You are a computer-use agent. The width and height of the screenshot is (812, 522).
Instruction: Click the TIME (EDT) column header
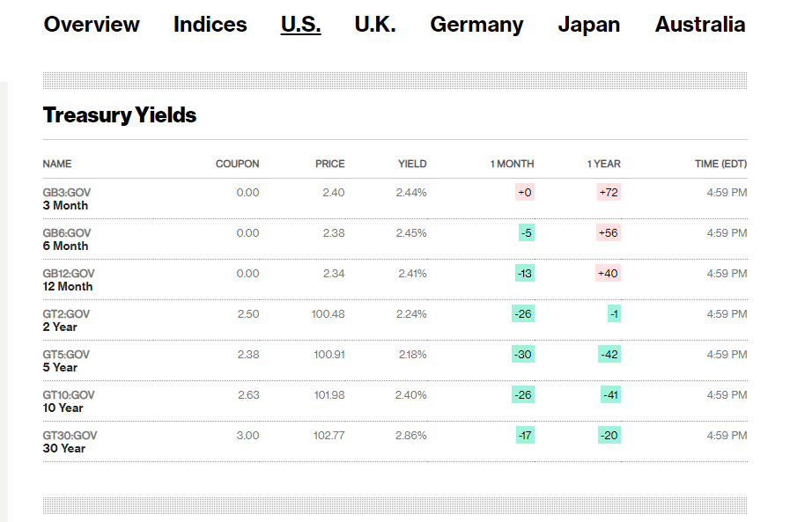point(721,164)
